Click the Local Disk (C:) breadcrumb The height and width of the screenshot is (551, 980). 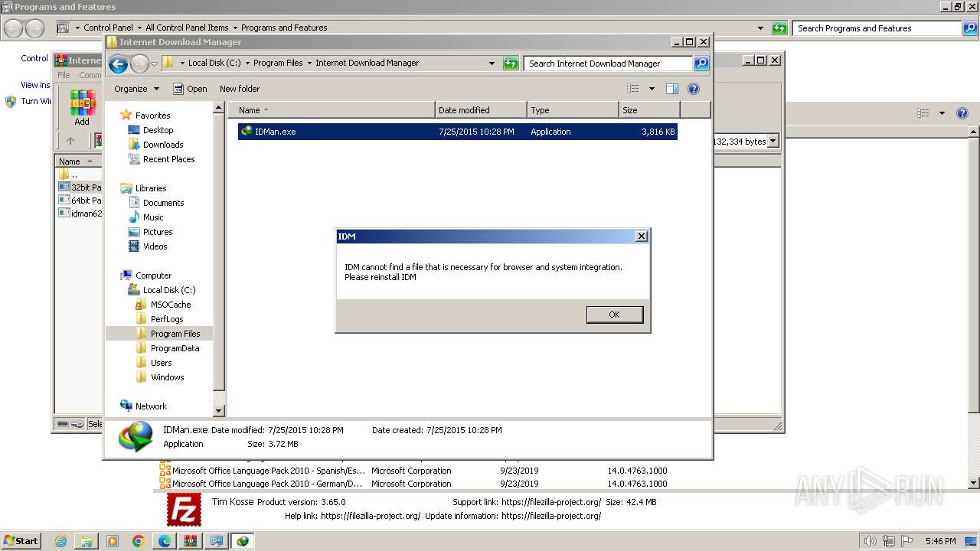(x=214, y=63)
